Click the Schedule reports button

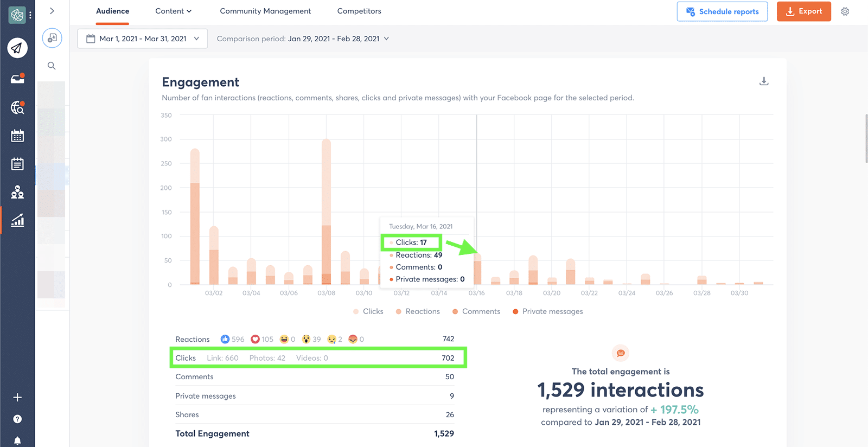pos(722,11)
